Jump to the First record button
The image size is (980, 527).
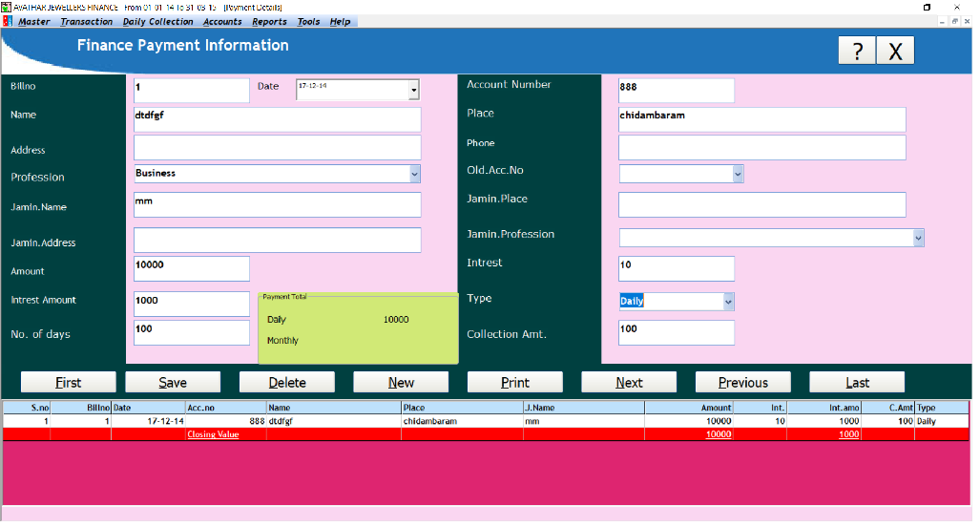tap(68, 383)
